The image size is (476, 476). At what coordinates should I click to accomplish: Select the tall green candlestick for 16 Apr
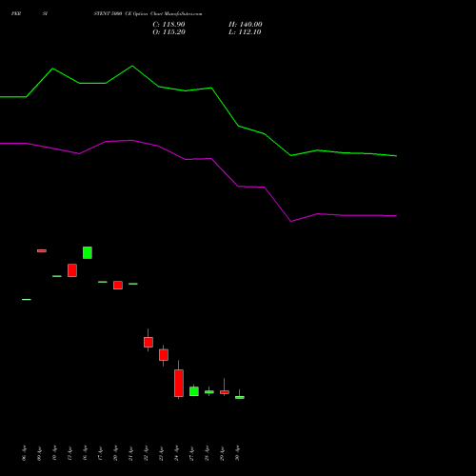pyautogui.click(x=88, y=252)
